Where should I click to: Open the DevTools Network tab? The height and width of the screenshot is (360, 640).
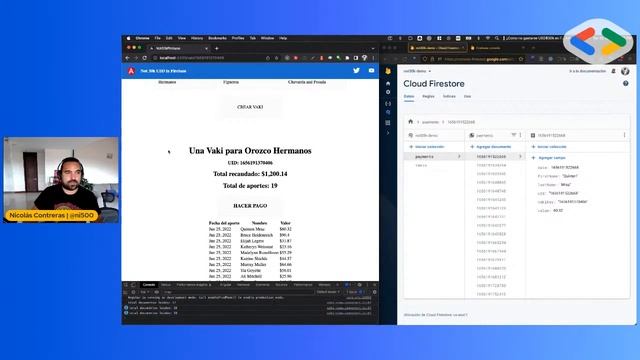click(243, 285)
